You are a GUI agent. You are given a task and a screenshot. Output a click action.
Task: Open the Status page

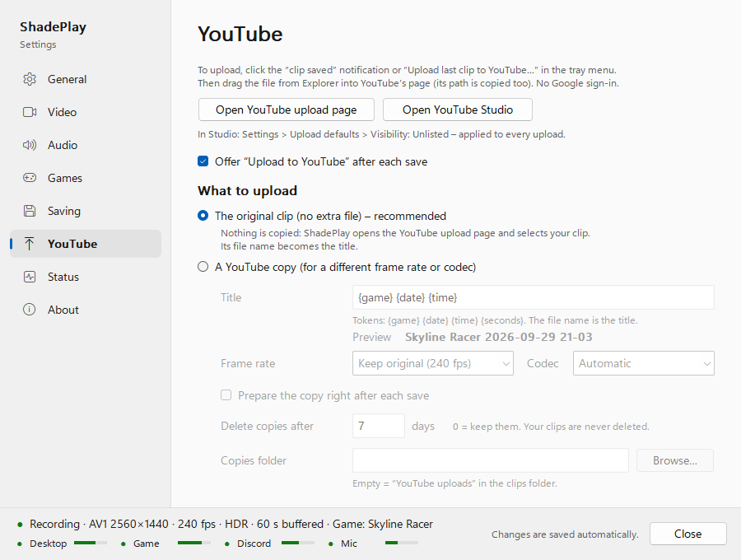pyautogui.click(x=86, y=277)
